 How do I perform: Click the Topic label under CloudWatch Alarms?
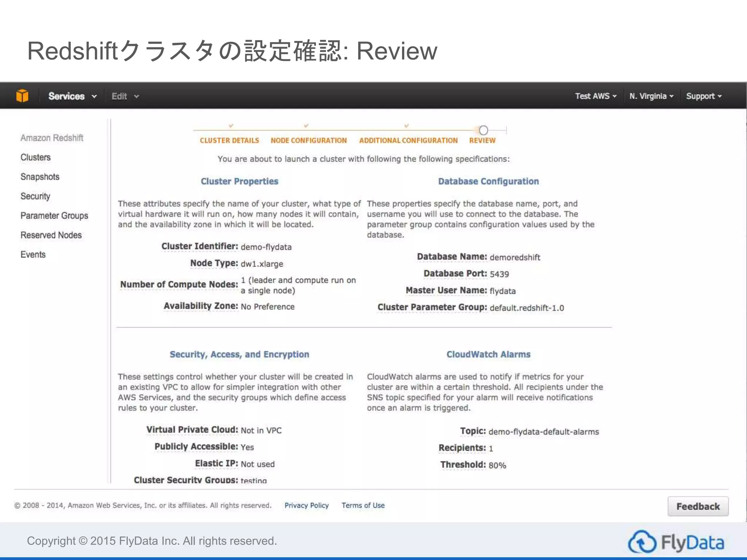(473, 431)
